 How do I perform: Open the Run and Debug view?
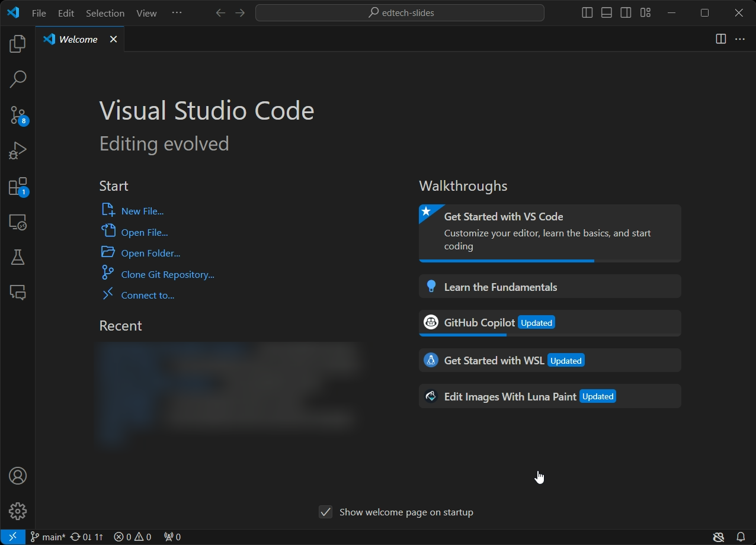tap(18, 150)
